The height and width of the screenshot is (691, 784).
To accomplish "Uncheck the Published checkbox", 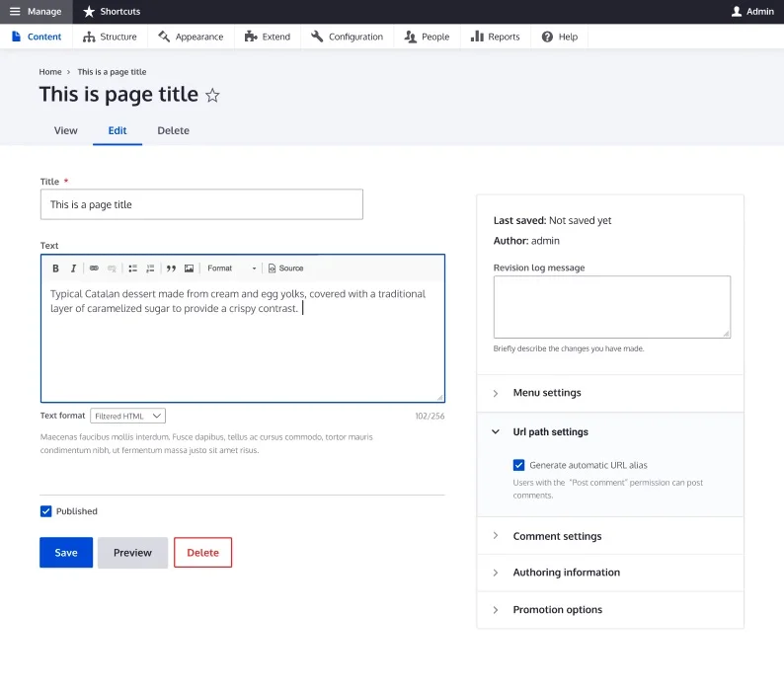I will pos(46,511).
